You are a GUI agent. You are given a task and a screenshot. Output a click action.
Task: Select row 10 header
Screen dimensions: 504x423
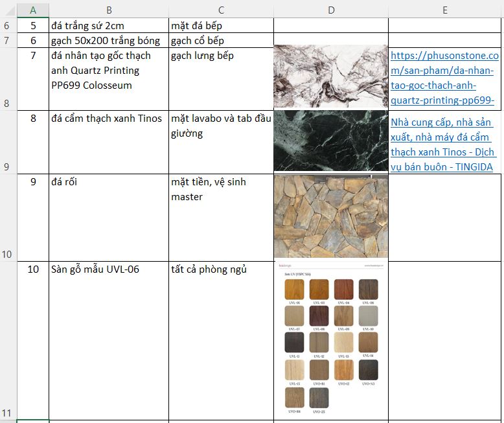pyautogui.click(x=8, y=217)
